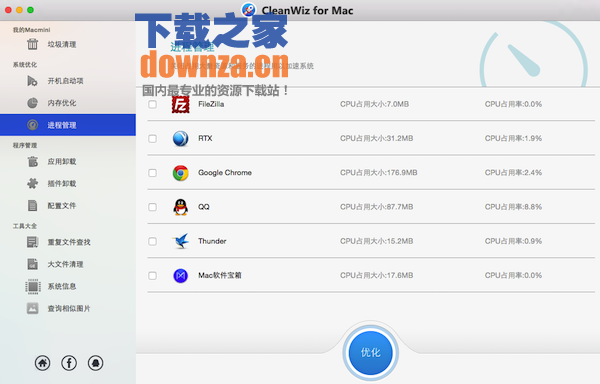600x384 pixels.
Task: Click CPU占用大小:17.6MB value
Action: [x=377, y=275]
